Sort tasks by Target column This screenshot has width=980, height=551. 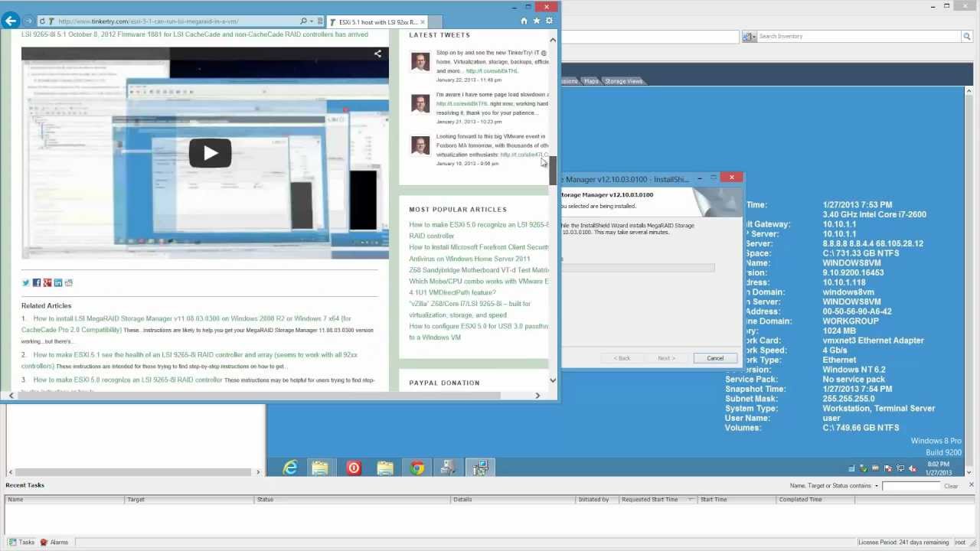(189, 500)
